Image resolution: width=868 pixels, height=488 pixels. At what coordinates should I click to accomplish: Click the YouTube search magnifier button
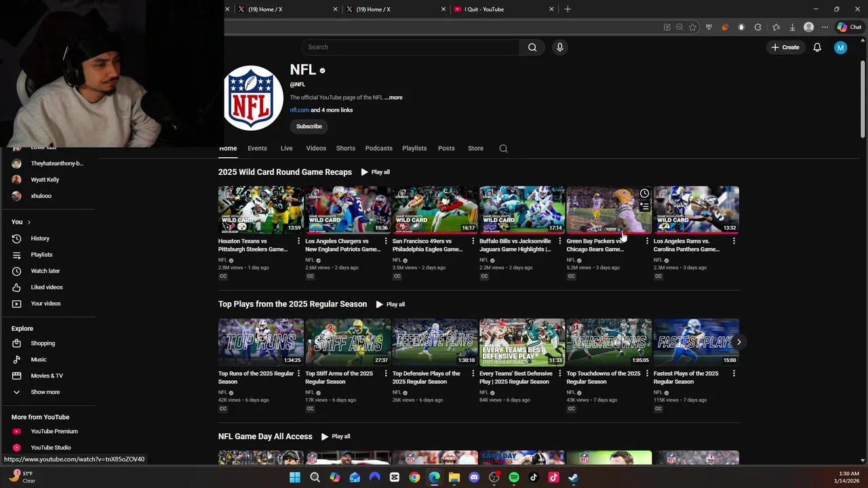click(x=532, y=47)
